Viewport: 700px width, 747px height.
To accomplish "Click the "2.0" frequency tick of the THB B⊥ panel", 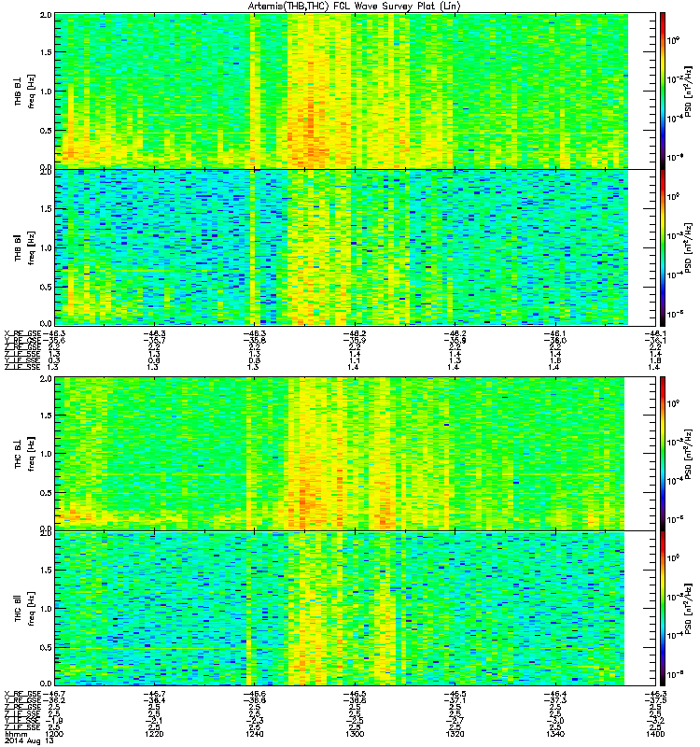I will click(x=46, y=15).
